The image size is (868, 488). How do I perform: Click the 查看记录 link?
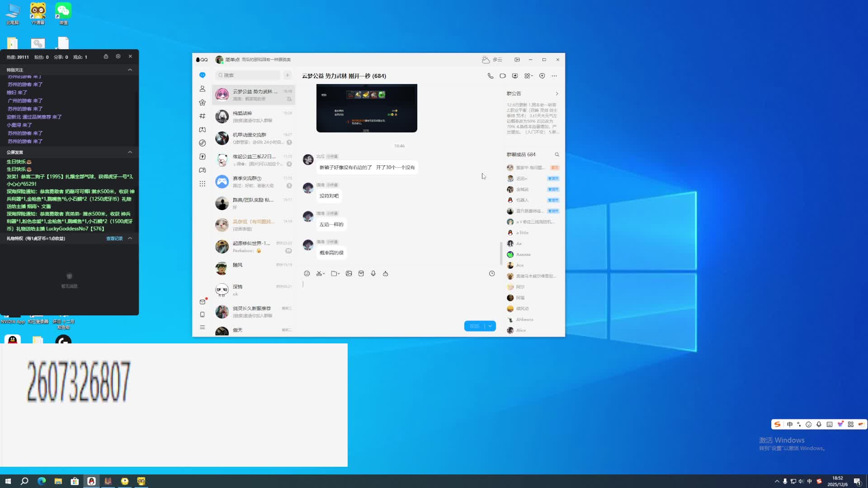tap(114, 238)
